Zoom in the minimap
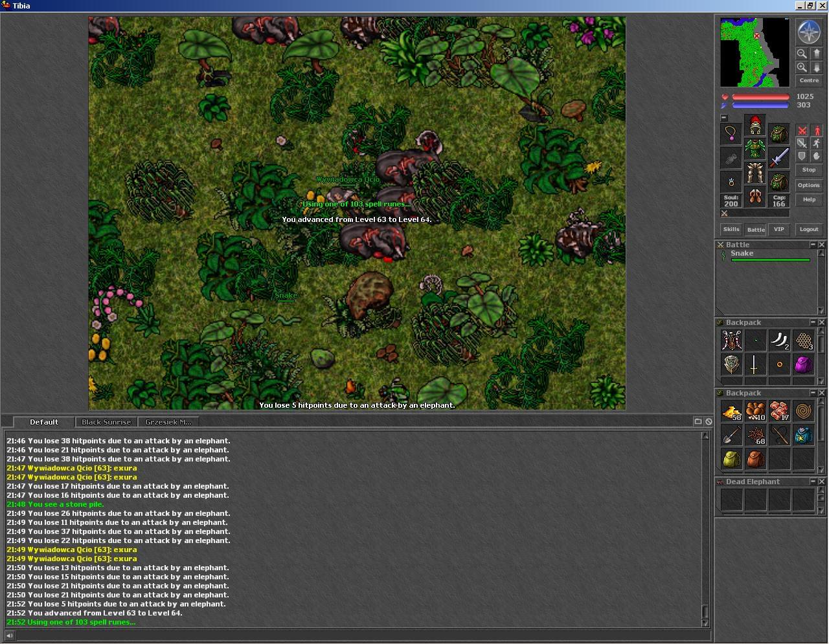Viewport: 829px width, 644px height. 802,67
